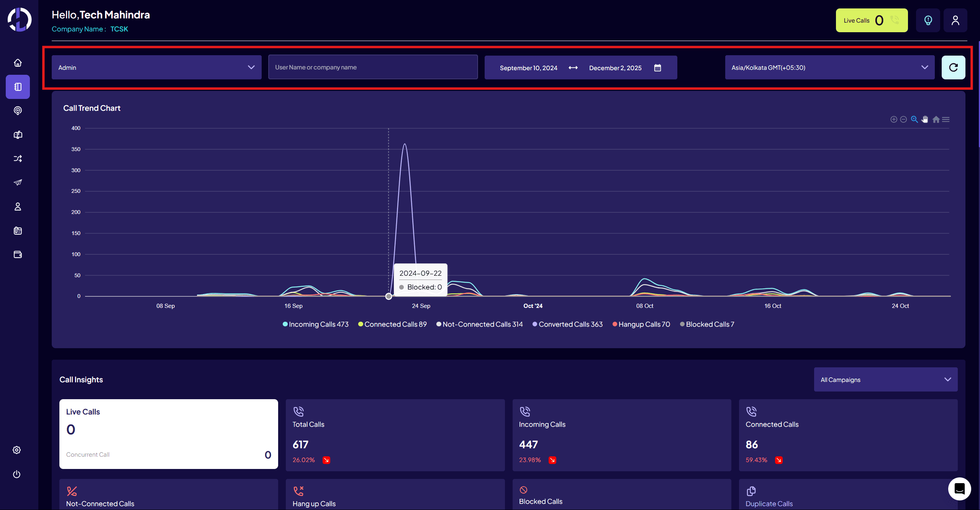Toggle Converted Calls legend series
This screenshot has height=510, width=980.
click(567, 324)
